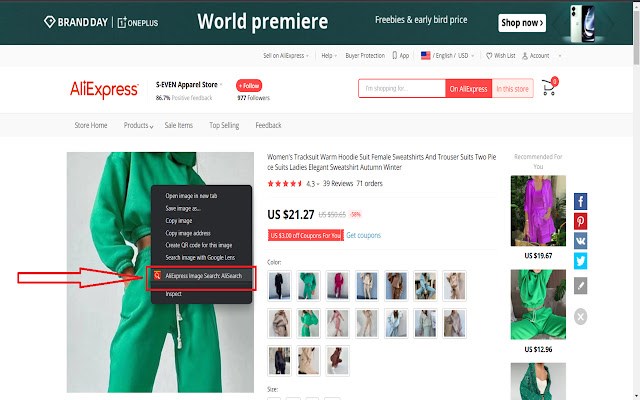Image resolution: width=640 pixels, height=400 pixels.
Task: Select the green tracksuit color in first row
Action: click(309, 285)
